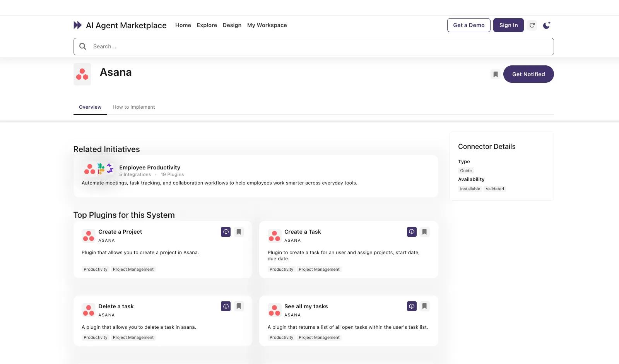Image resolution: width=619 pixels, height=364 pixels.
Task: Click the 'Connector Details' heading
Action: (487, 147)
